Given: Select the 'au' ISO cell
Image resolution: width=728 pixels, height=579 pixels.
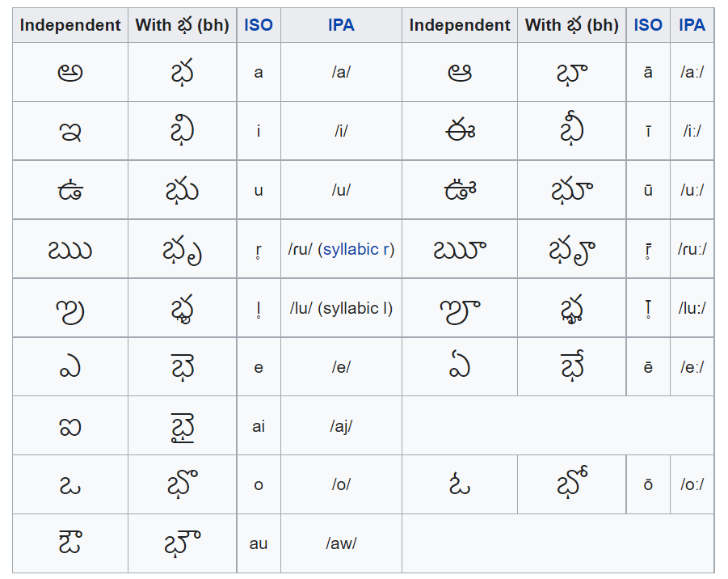Looking at the screenshot, I should click(259, 543).
